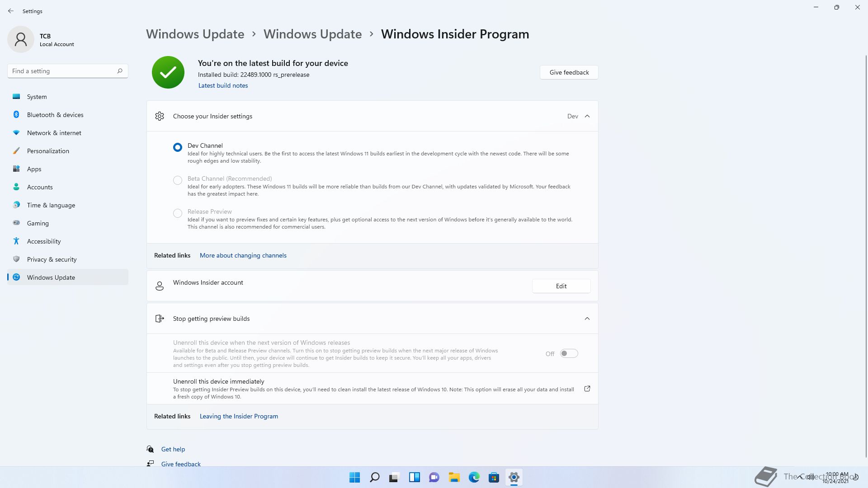Go to Bluetooth & devices settings

(68, 114)
